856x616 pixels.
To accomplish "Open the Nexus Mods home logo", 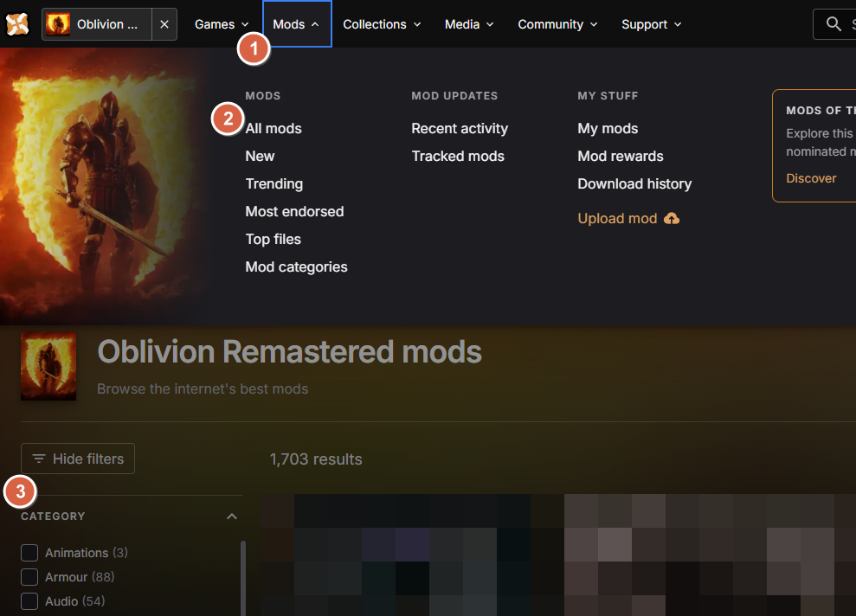I will [17, 24].
